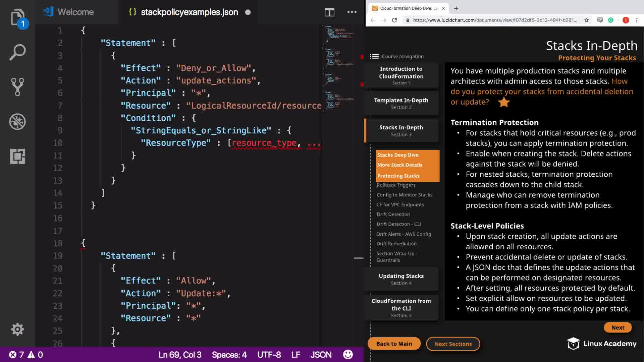Open the Manage gear icon
The height and width of the screenshot is (362, 644).
coord(17,329)
